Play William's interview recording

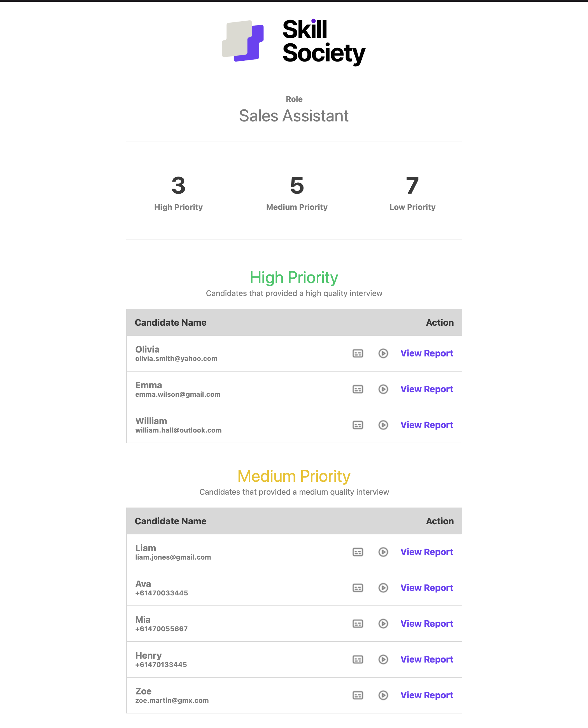383,425
